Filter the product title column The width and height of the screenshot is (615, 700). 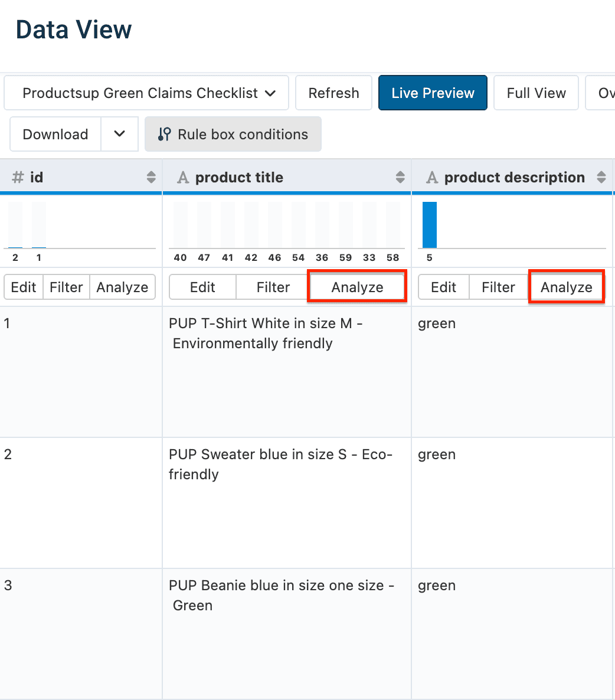point(273,287)
